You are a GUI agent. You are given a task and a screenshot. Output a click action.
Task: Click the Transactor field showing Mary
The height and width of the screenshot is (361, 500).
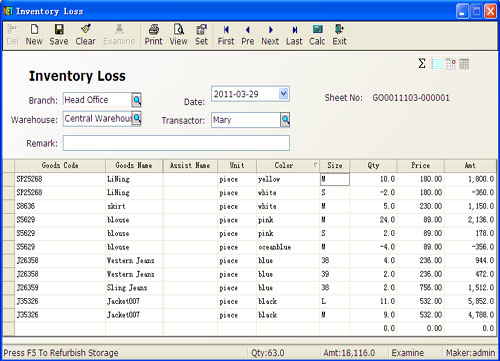click(x=246, y=120)
